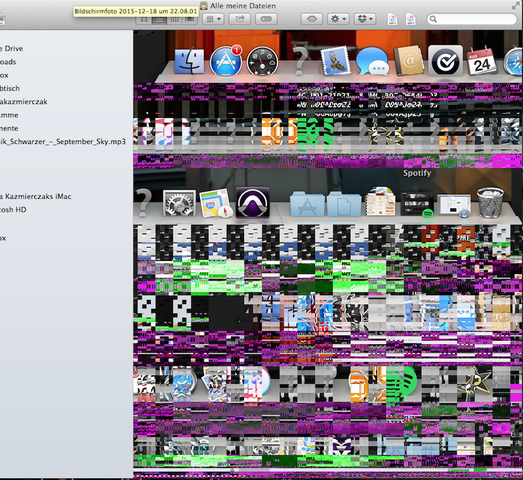Click the Documents folder in the Dock
The image size is (523, 480).
point(344,204)
